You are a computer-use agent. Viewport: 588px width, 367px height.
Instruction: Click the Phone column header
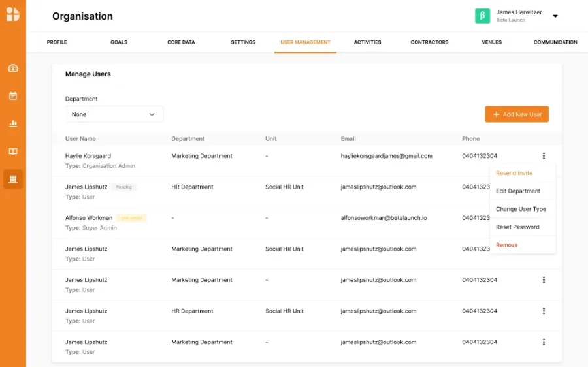click(470, 138)
